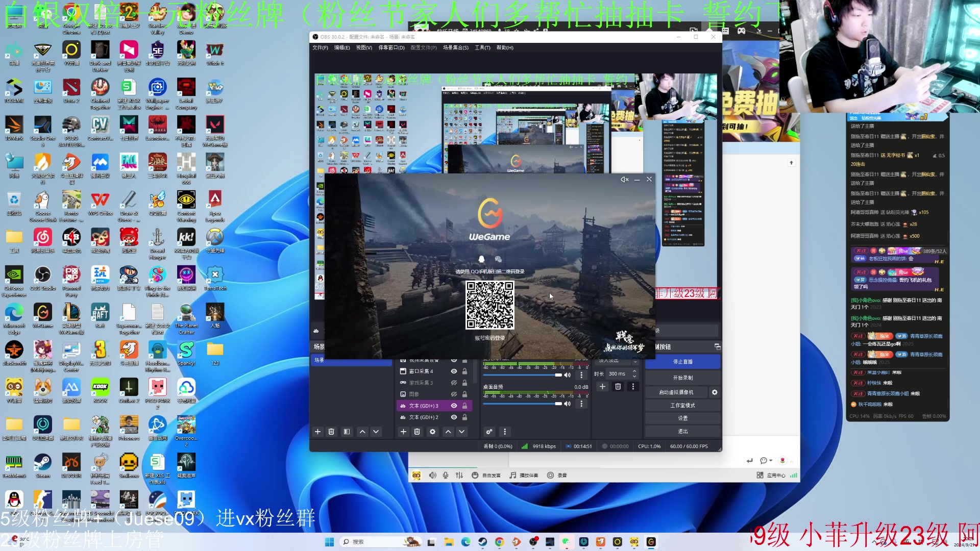The width and height of the screenshot is (980, 551).
Task: Open the audio mixer sliders icon in YY
Action: [459, 475]
